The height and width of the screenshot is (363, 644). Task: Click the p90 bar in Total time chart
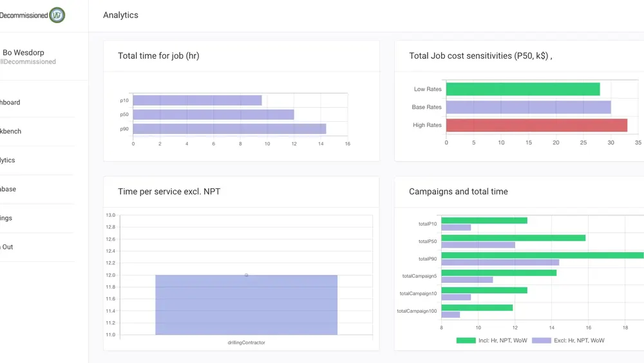(x=230, y=129)
